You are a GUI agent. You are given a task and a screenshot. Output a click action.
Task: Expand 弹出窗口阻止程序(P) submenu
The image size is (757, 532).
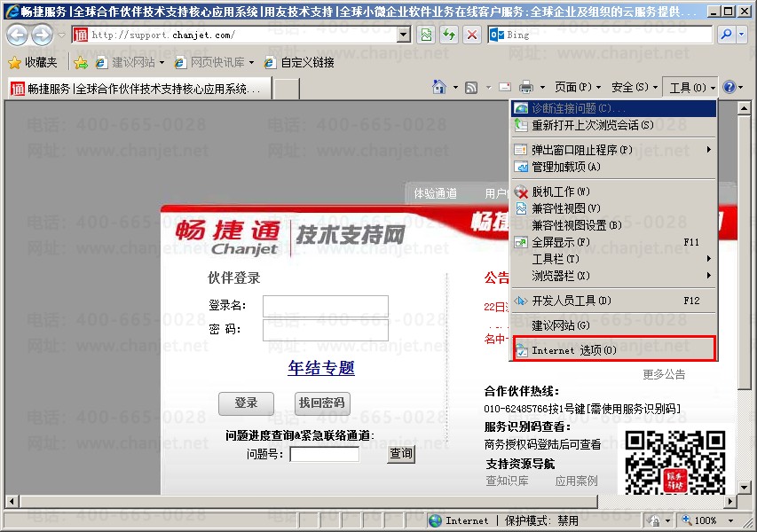(x=613, y=150)
